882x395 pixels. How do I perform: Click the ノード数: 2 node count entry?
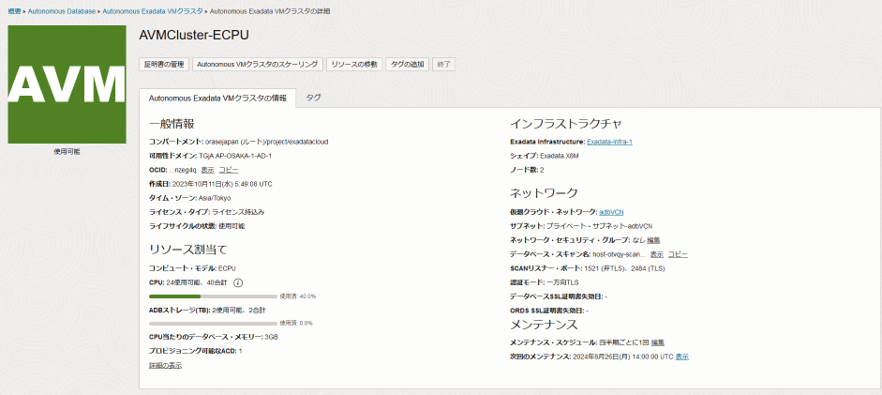pos(527,170)
